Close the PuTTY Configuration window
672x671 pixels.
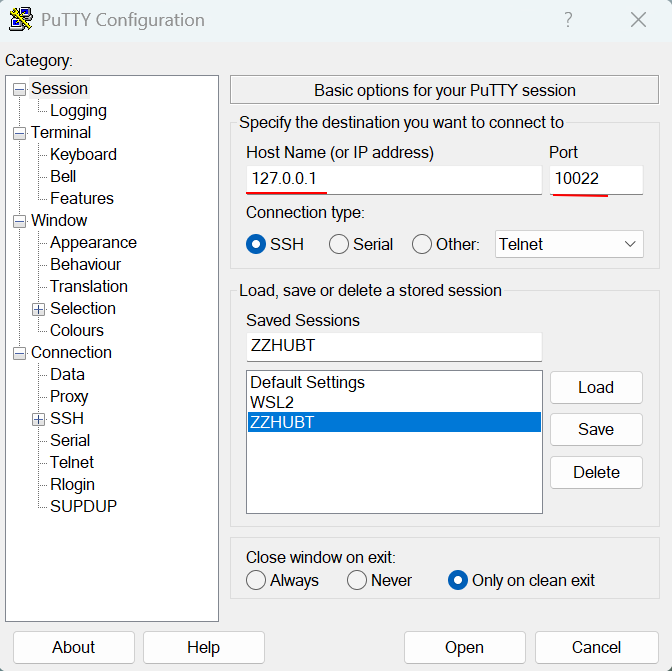pyautogui.click(x=638, y=20)
